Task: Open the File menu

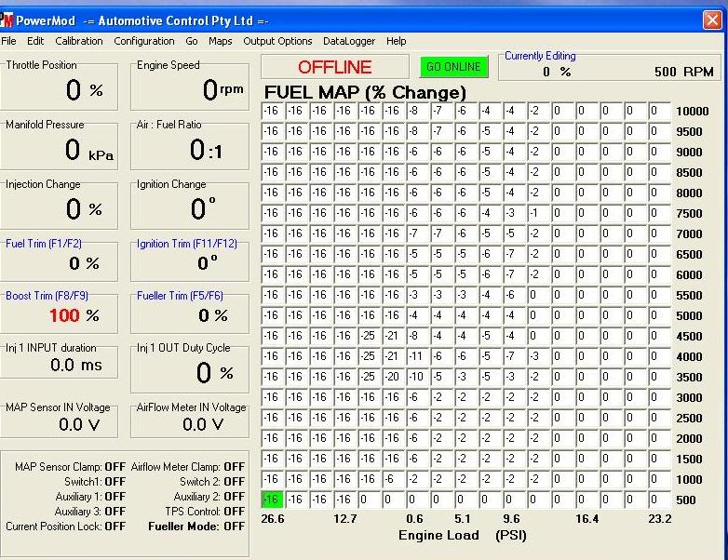Action: click(x=8, y=41)
